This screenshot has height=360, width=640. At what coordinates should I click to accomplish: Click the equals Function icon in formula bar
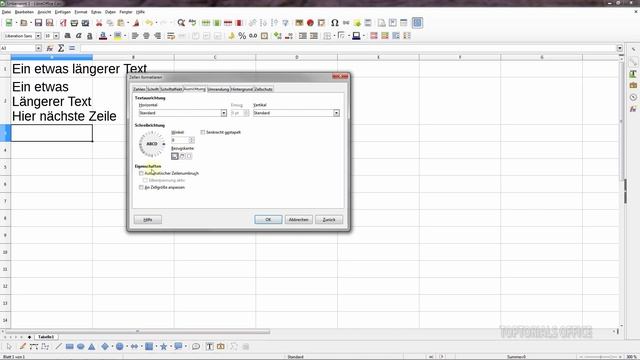pyautogui.click(x=72, y=48)
